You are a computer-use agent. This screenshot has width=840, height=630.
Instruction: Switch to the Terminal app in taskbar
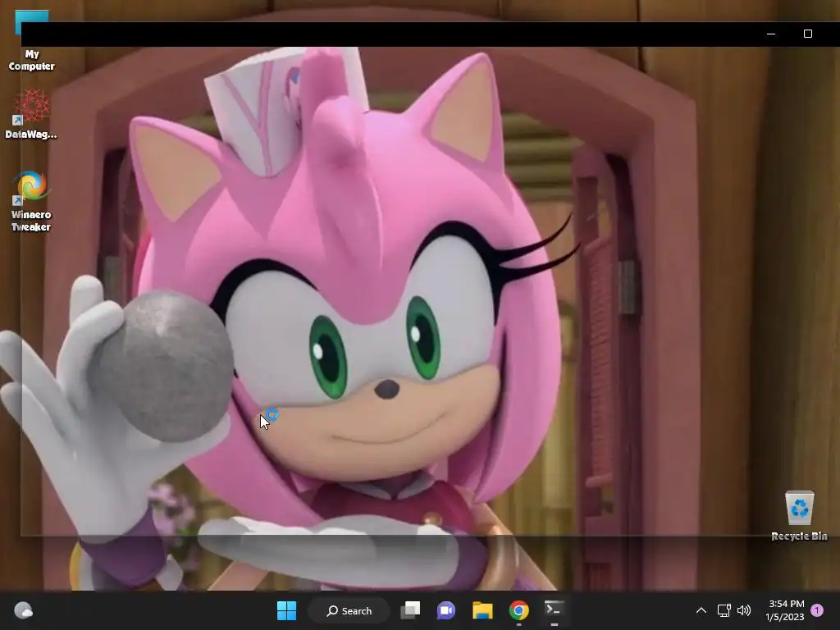point(554,610)
